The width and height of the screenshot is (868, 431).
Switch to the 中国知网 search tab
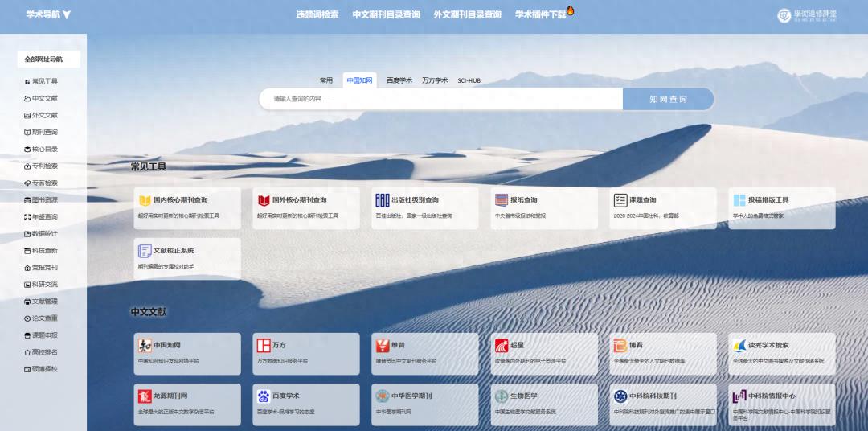point(360,80)
